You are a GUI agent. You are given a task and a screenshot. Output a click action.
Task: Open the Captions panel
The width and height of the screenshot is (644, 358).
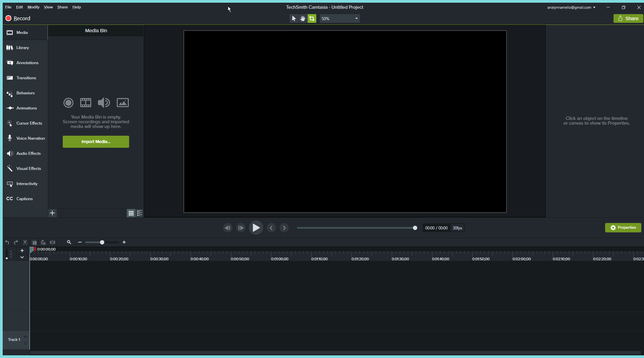[25, 199]
